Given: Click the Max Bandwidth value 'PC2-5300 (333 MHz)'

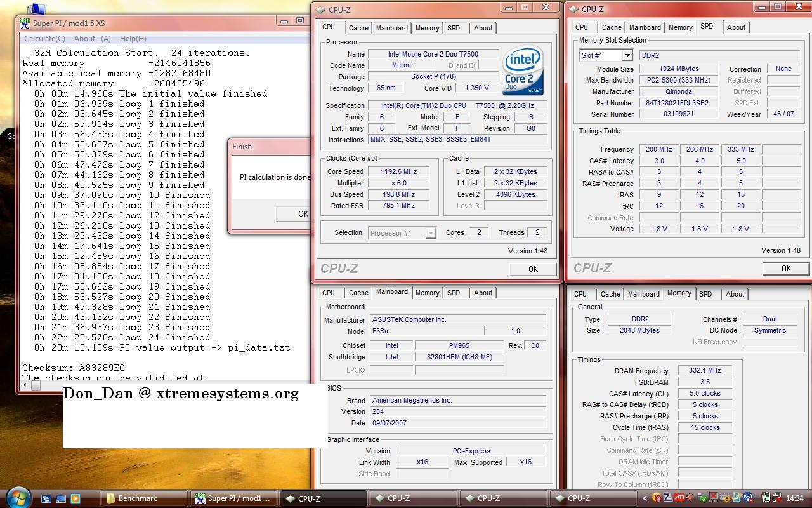Looking at the screenshot, I should [678, 80].
